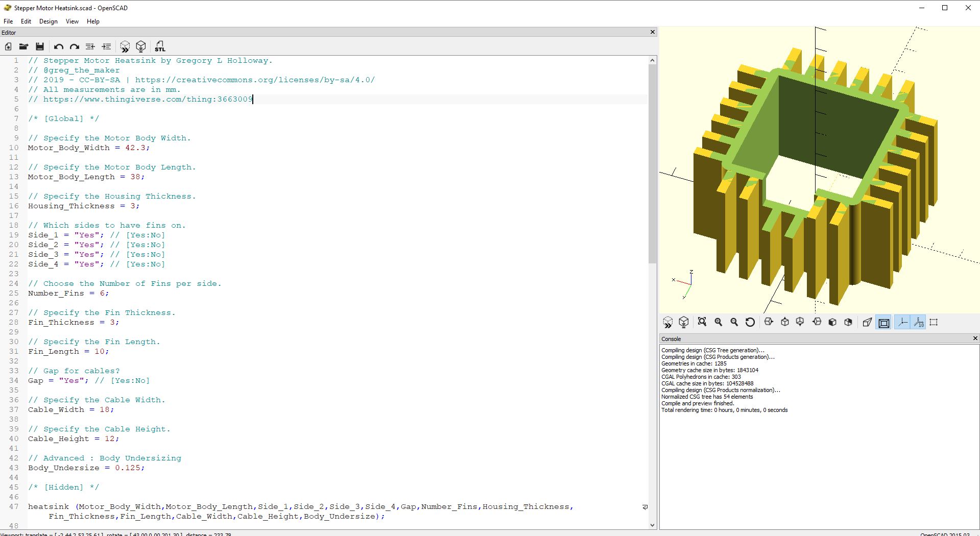The image size is (980, 536).
Task: Save the file with the floppy icon
Action: (40, 46)
